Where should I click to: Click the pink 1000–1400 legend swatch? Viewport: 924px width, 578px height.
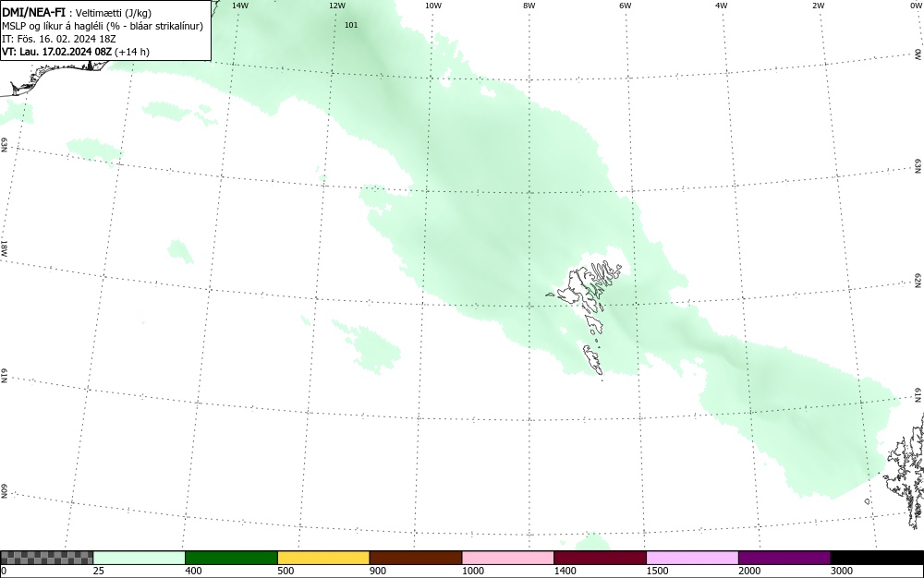tap(508, 558)
